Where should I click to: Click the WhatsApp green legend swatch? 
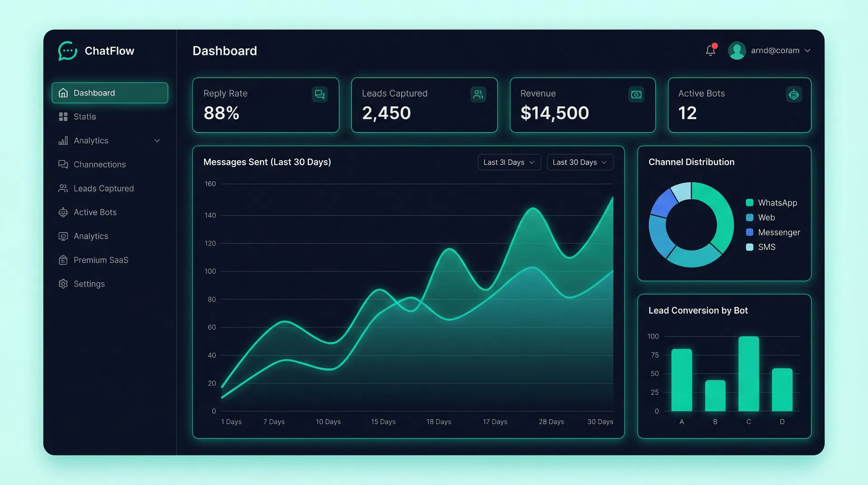(750, 203)
